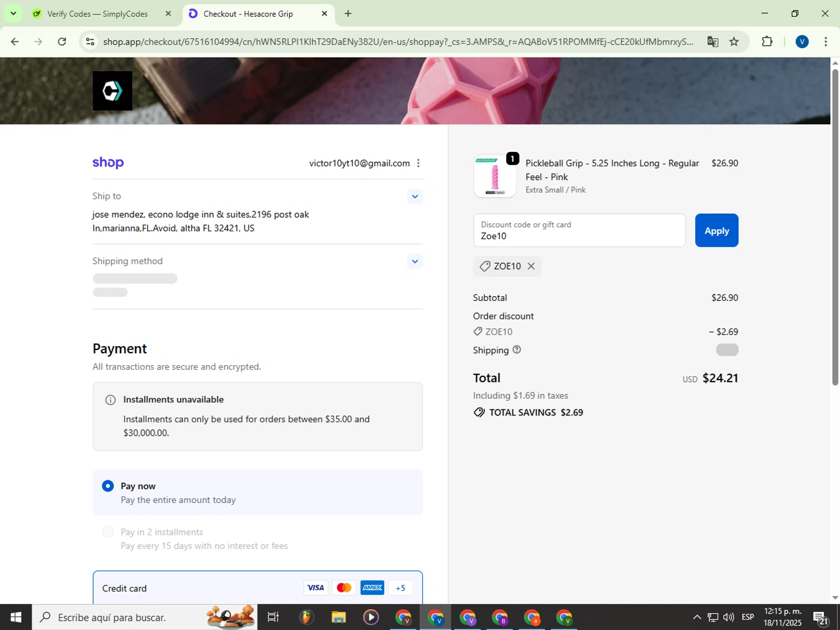Viewport: 840px width, 630px height.
Task: Expand the Ship to section
Action: click(415, 196)
